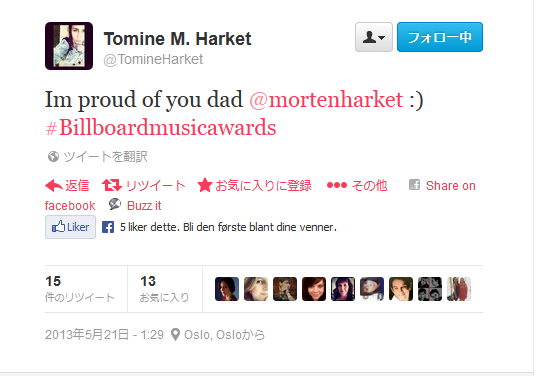
Task: Toggle the blue following button
Action: 440,37
